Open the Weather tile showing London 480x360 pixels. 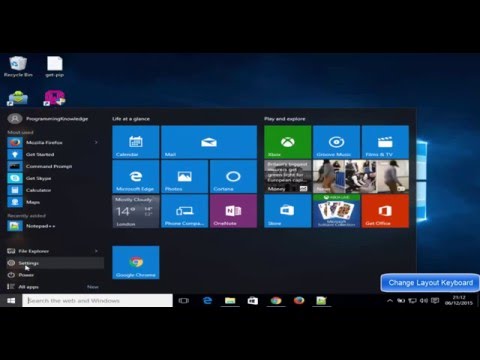click(x=136, y=211)
